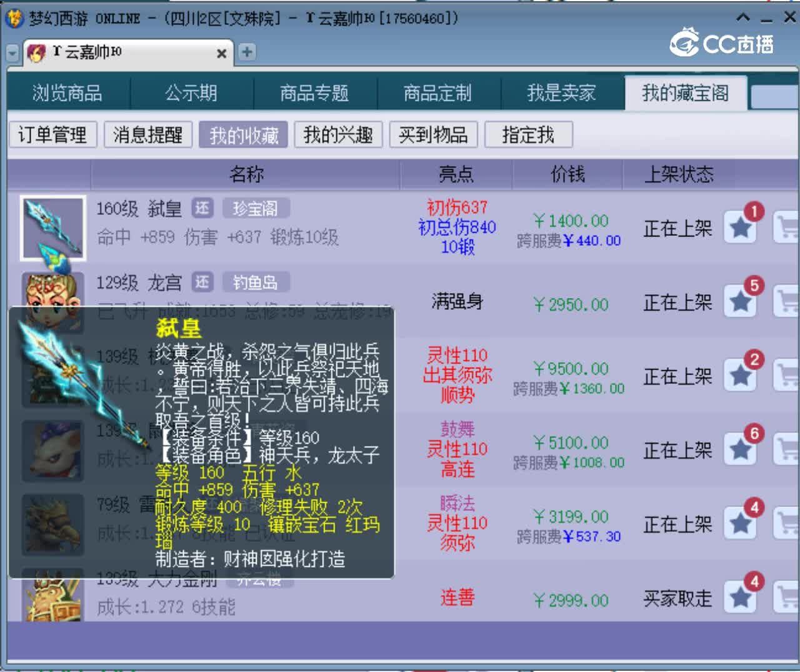The width and height of the screenshot is (800, 672).
Task: Open the 大力金刚 pet thumbnail
Action: 53,595
